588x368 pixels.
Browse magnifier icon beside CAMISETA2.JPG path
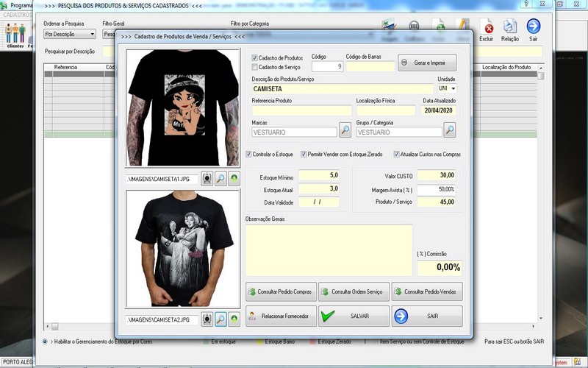[x=220, y=319]
